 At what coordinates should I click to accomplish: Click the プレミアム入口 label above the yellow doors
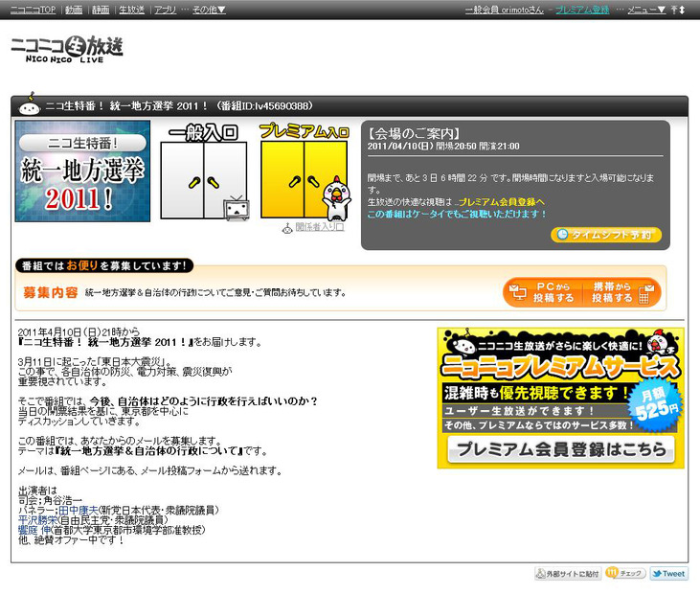tap(304, 131)
